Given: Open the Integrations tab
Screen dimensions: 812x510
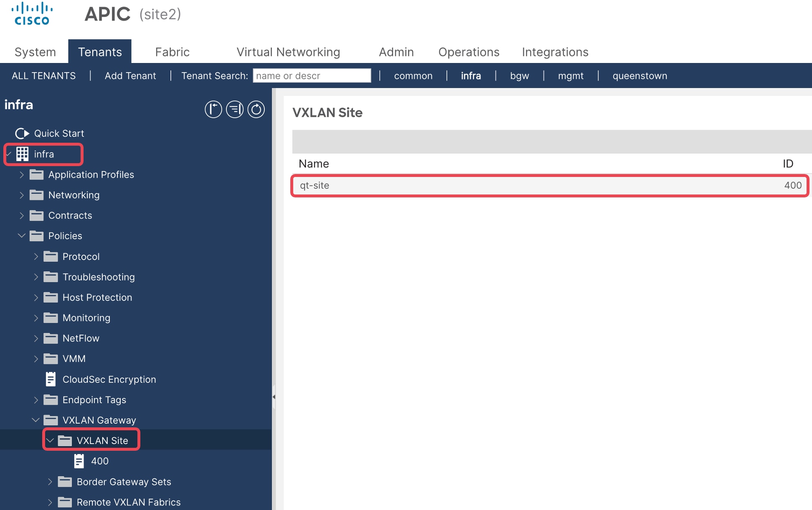Looking at the screenshot, I should 555,52.
